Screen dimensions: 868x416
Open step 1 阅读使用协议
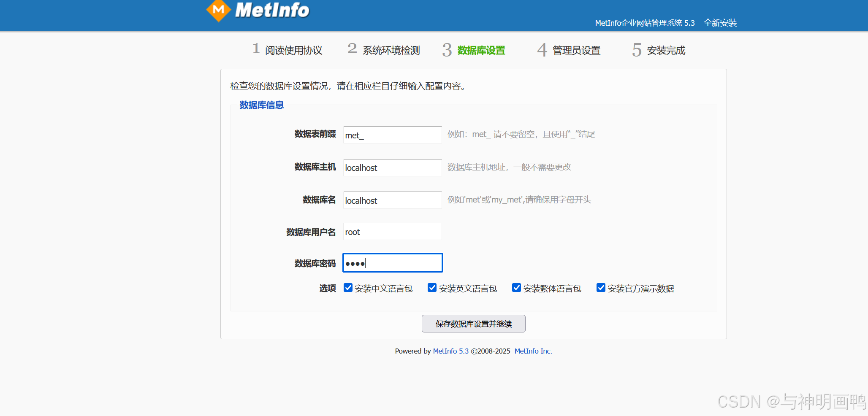pyautogui.click(x=287, y=50)
